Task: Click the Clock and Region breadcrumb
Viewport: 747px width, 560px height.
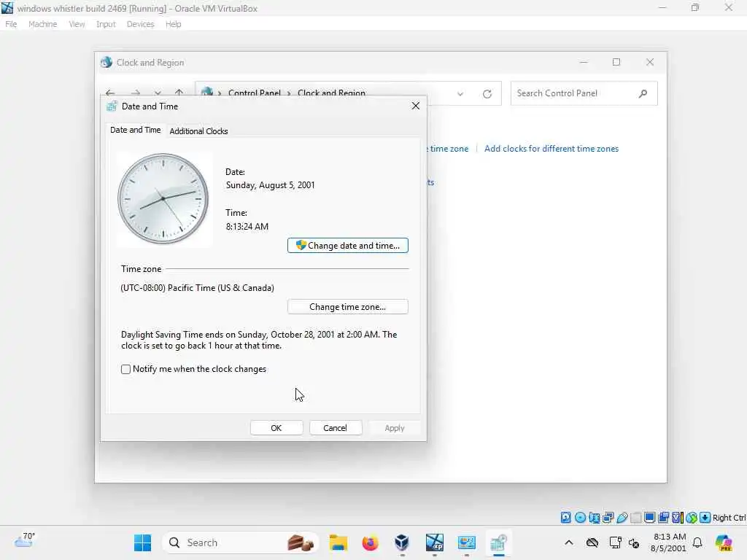Action: pyautogui.click(x=332, y=93)
